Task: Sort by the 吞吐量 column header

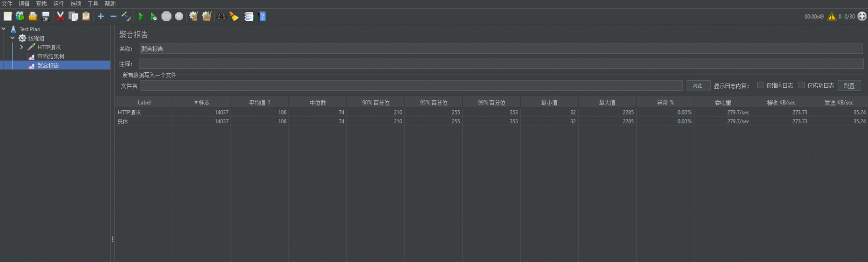Action: [723, 102]
